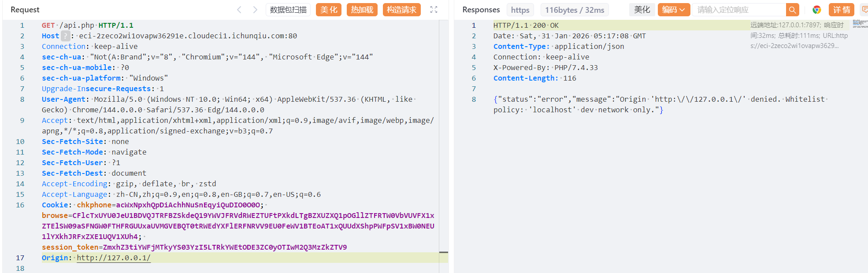This screenshot has height=273, width=868.
Task: Toggle 美化 beautify in Request panel
Action: pyautogui.click(x=328, y=10)
